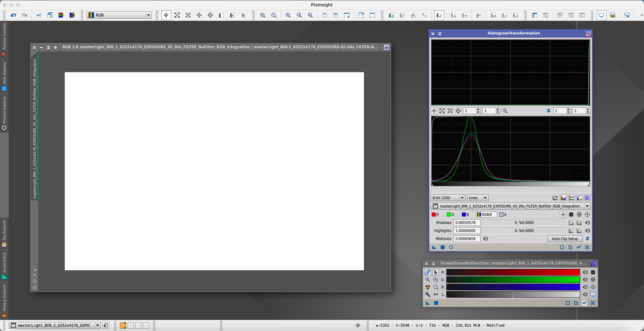Open the 8-bit (256) resolution dropdown
The height and width of the screenshot is (331, 644).
point(448,198)
